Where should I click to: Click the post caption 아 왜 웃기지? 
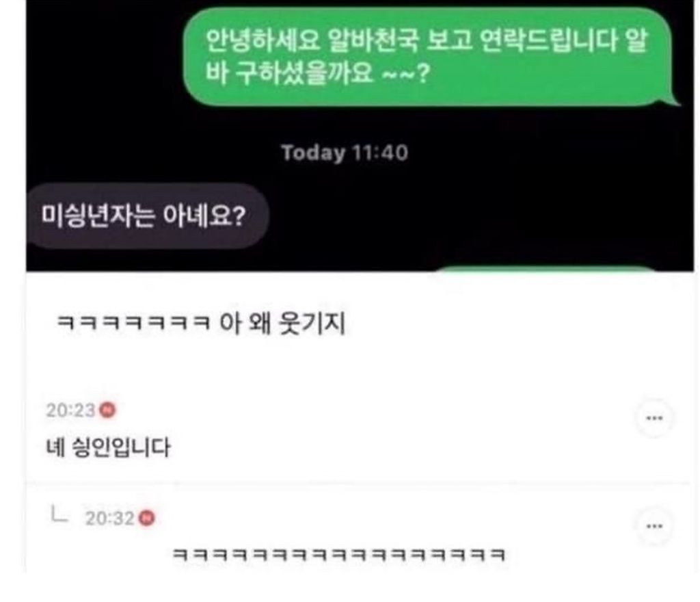pos(282,323)
